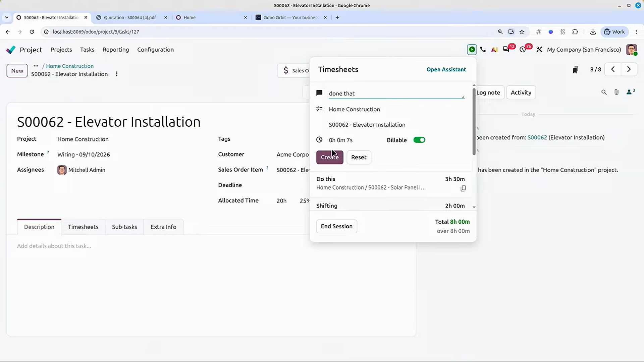644x362 pixels.
Task: Copy the 'Do this' timesheet entry
Action: [463, 188]
